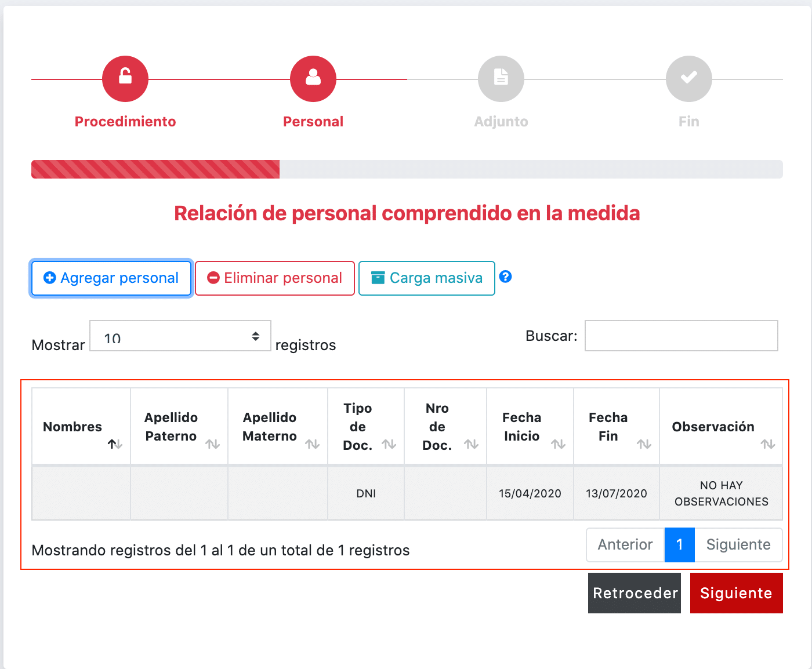Sort by Fecha Inicio column arrows
Viewport: 812px width, 669px height.
(558, 444)
